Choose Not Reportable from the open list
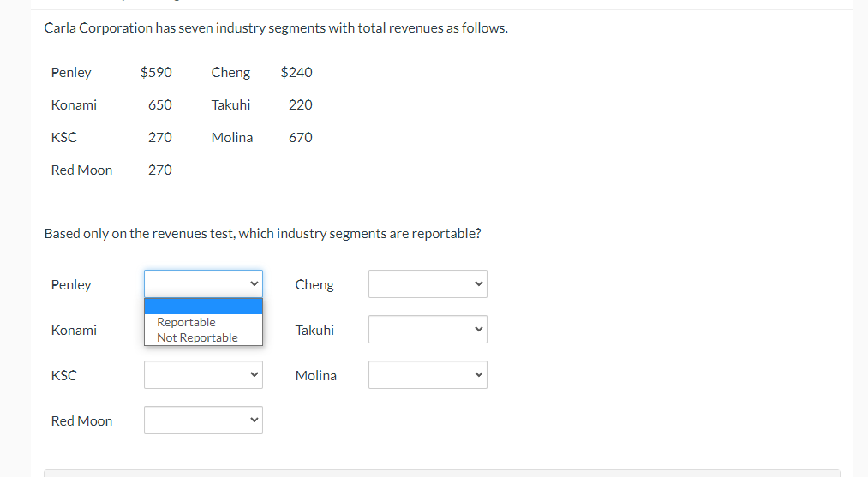The width and height of the screenshot is (868, 477). 198,337
